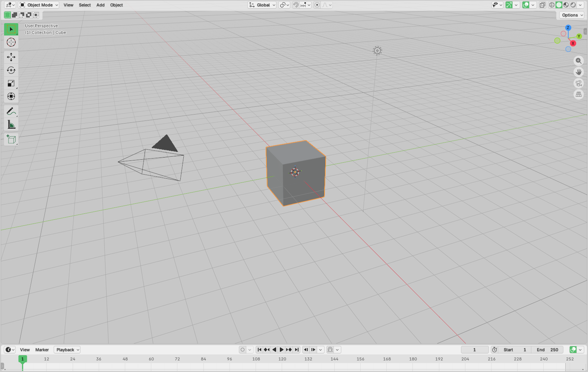
Task: Open the snapping options dropdown
Action: 306,5
